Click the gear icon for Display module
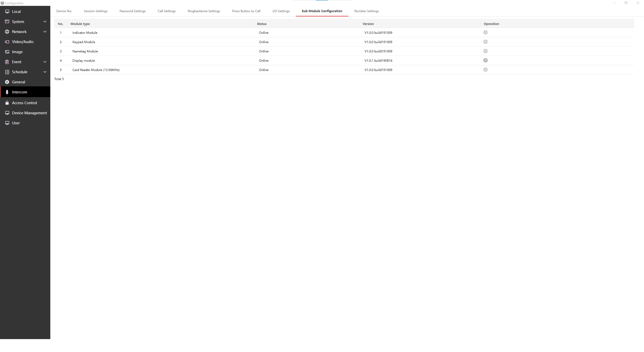The image size is (644, 352). coord(485,60)
